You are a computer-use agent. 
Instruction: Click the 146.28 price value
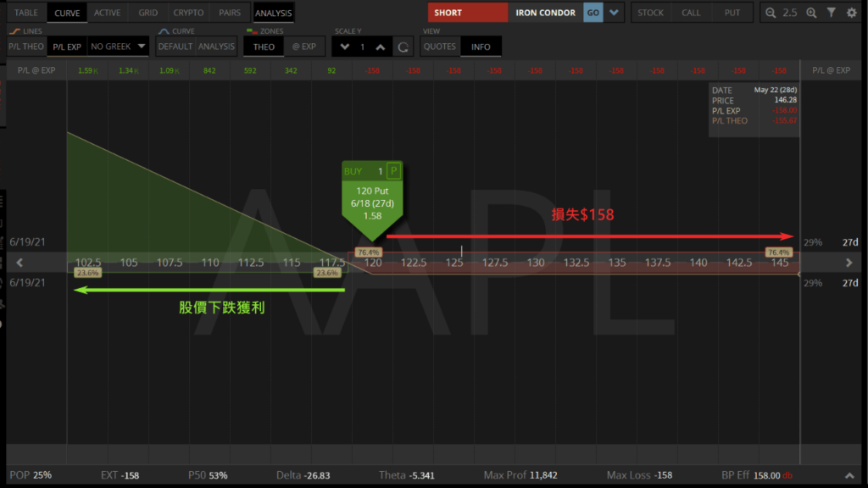(x=785, y=100)
